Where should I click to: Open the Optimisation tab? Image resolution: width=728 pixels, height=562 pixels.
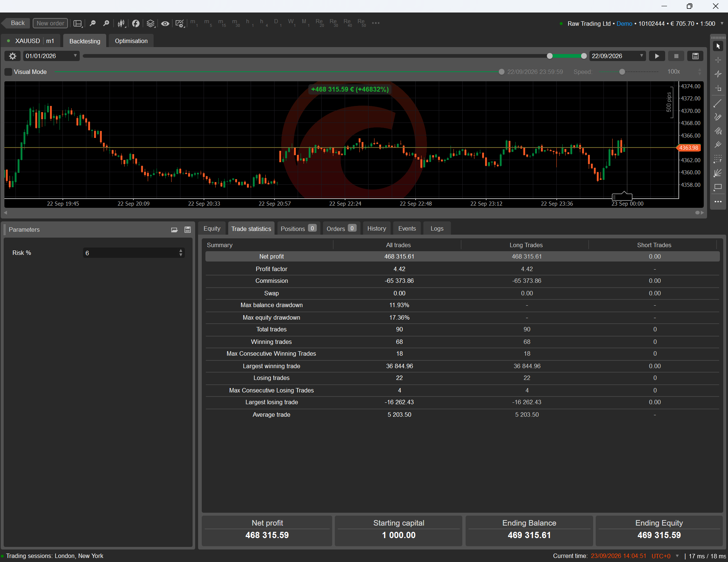131,41
